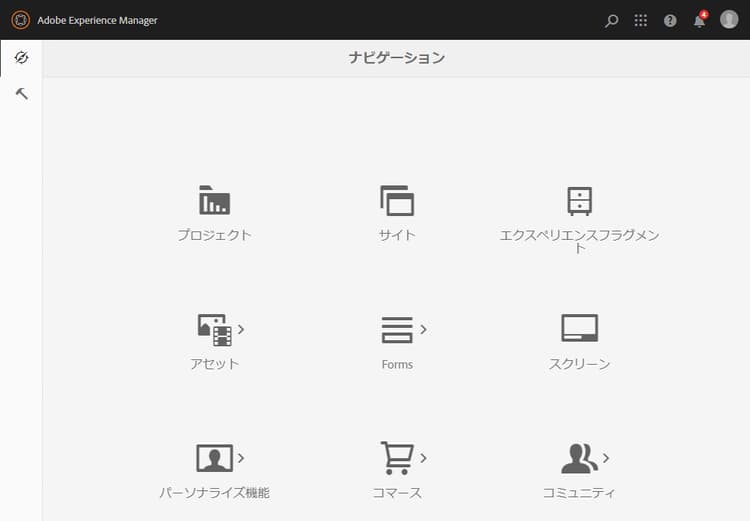Click the Adobe Experience Manager title text
The height and width of the screenshot is (521, 750).
(97, 21)
